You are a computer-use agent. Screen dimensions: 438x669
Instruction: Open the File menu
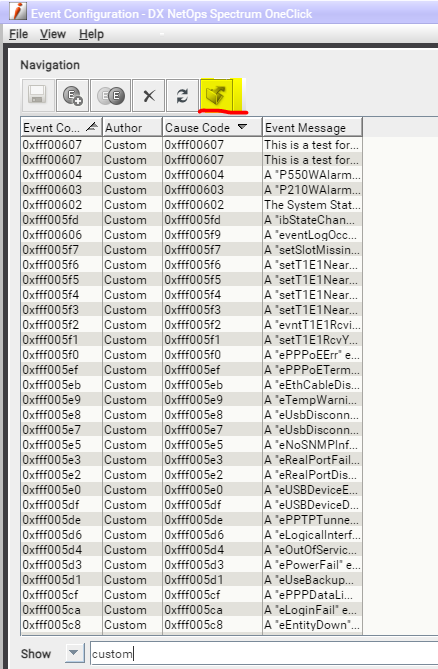click(x=19, y=34)
